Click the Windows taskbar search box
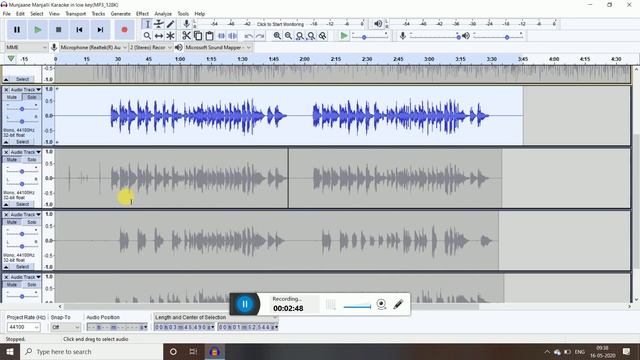The image size is (640, 360). coord(91,351)
